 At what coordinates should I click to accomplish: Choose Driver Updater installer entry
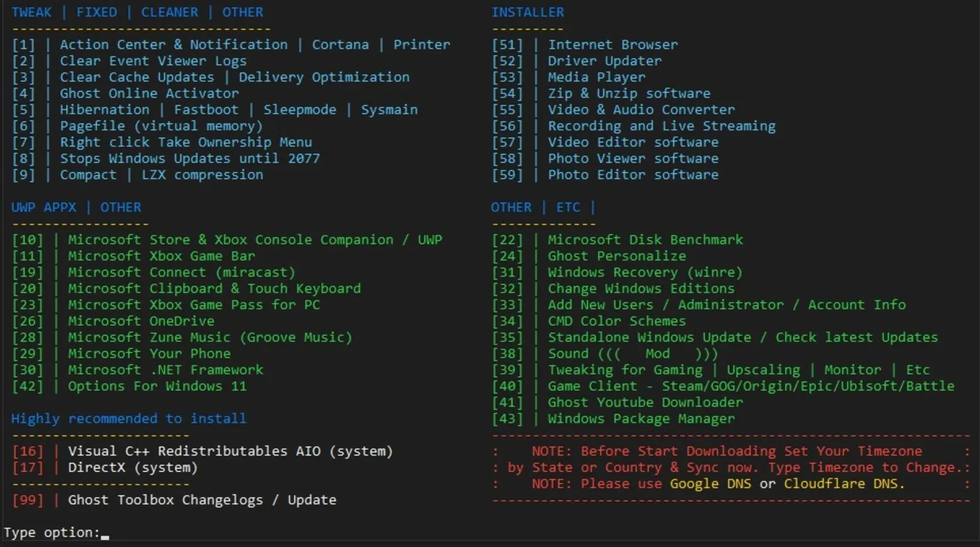click(577, 61)
